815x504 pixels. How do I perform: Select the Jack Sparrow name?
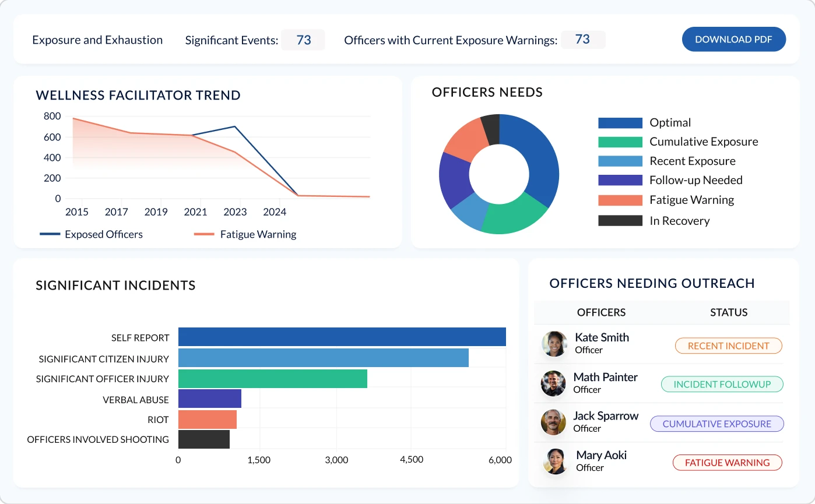pyautogui.click(x=606, y=416)
